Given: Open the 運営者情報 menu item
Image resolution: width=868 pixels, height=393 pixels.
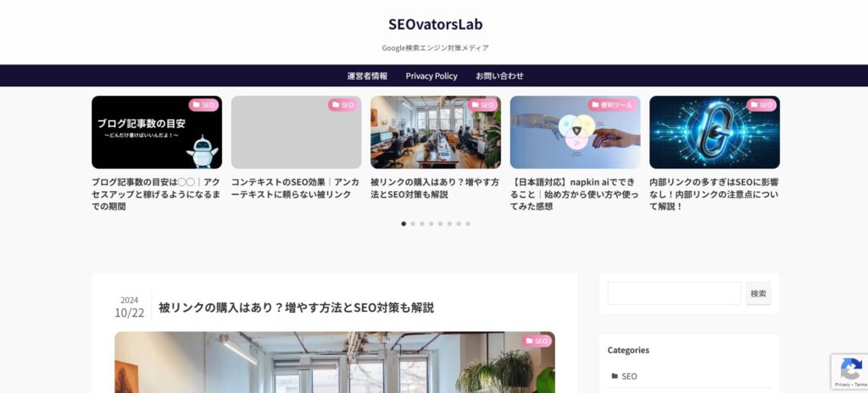Looking at the screenshot, I should 367,76.
